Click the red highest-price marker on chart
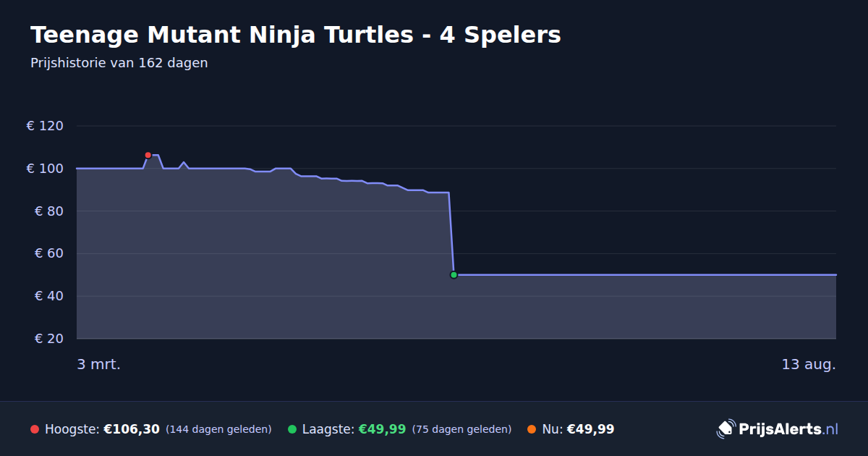This screenshot has width=868, height=456. coord(148,155)
